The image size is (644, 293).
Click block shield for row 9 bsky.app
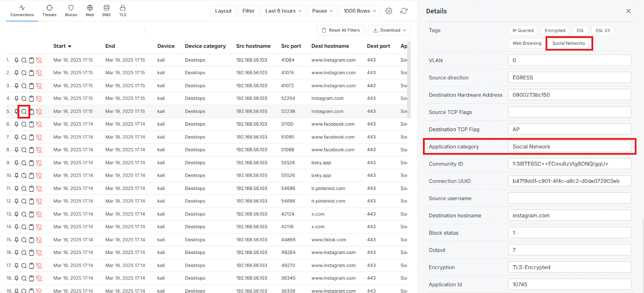pyautogui.click(x=39, y=163)
